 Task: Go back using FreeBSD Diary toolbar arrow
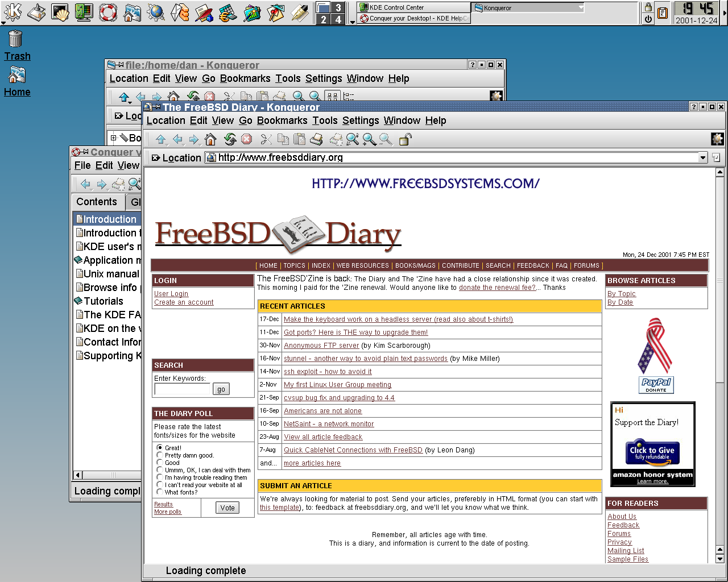coord(177,139)
